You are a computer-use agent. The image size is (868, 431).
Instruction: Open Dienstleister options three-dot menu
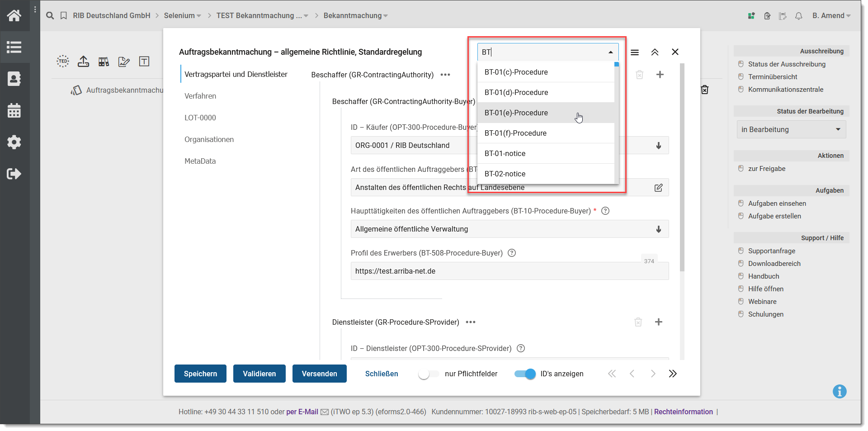(471, 322)
